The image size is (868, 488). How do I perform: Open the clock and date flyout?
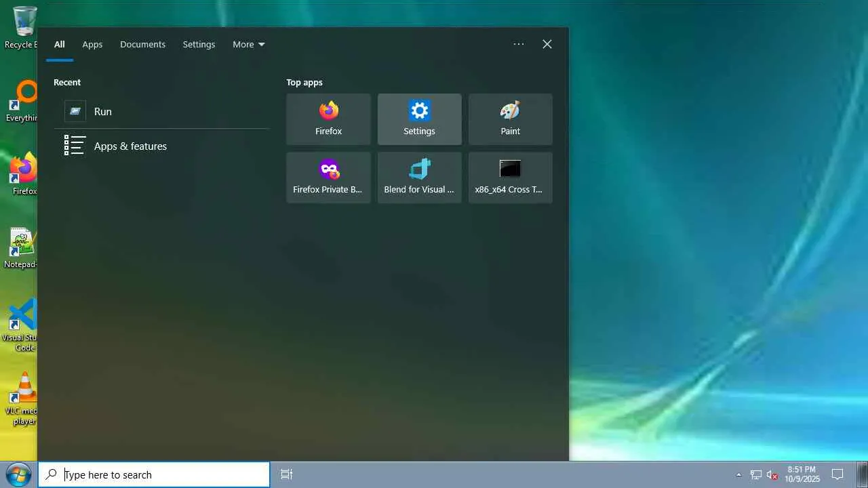point(802,474)
